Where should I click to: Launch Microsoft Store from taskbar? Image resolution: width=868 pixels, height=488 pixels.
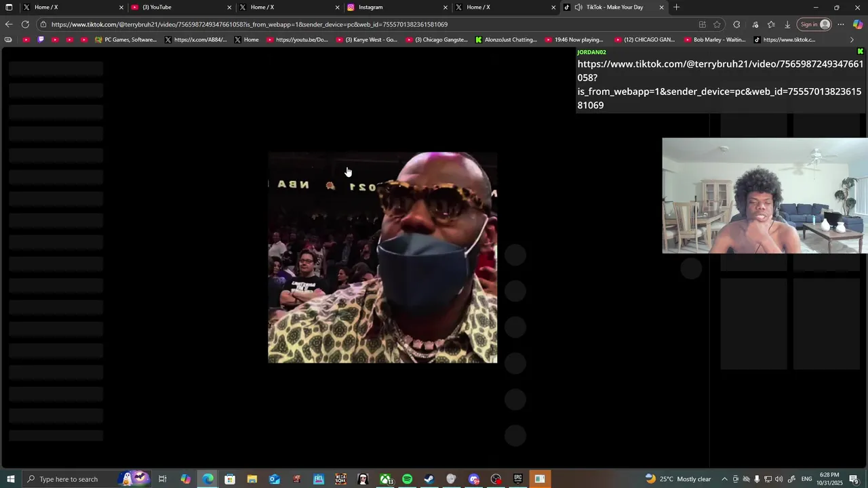[x=230, y=479]
